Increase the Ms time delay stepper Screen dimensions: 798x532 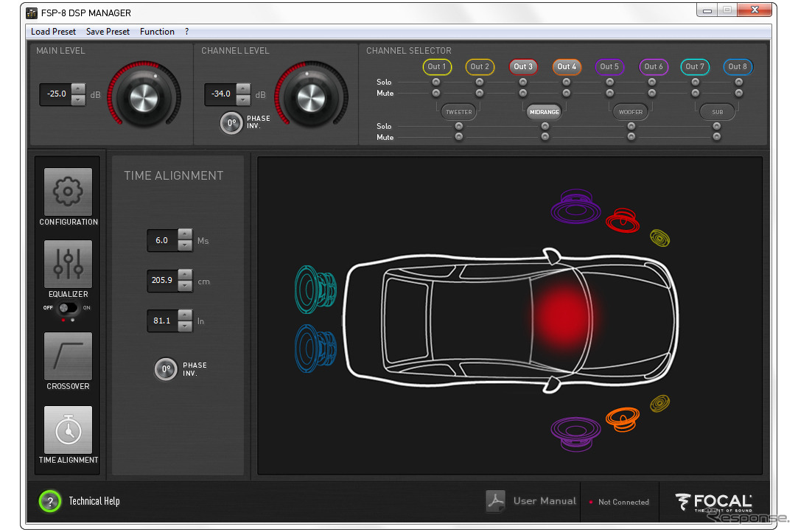coord(185,235)
